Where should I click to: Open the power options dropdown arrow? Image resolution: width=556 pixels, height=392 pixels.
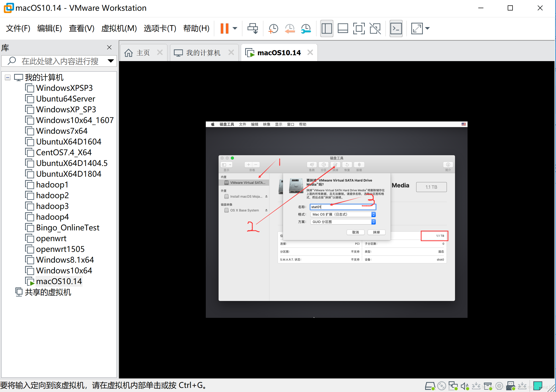pos(235,28)
